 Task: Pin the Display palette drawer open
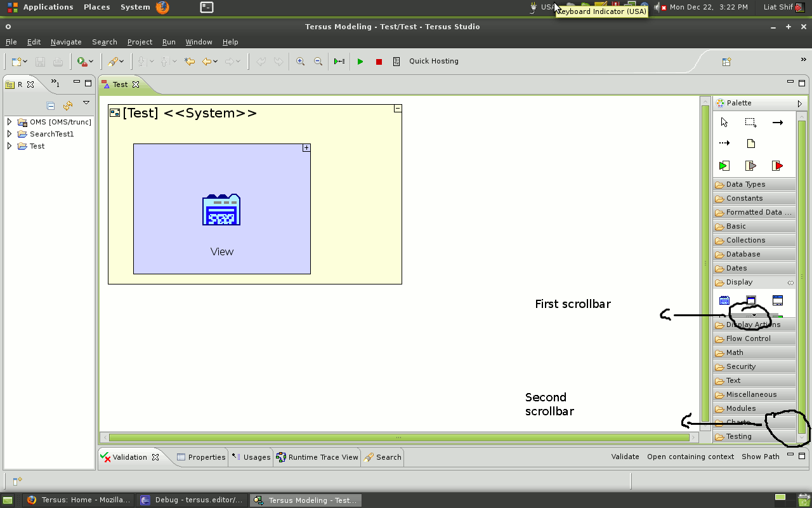point(790,283)
